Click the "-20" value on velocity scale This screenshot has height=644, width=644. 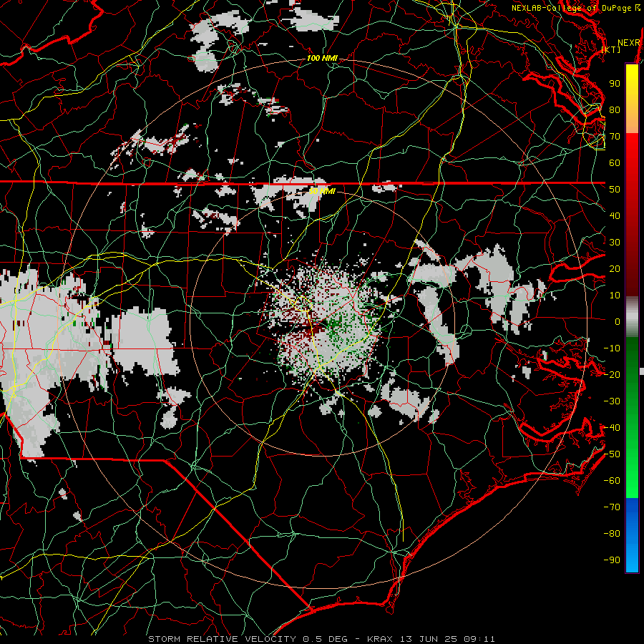[612, 375]
